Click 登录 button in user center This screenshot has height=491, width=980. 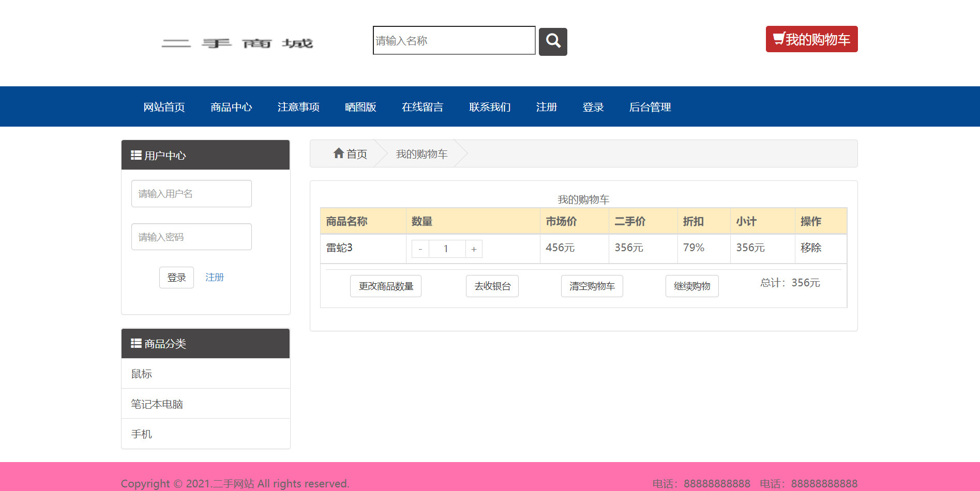pos(176,278)
